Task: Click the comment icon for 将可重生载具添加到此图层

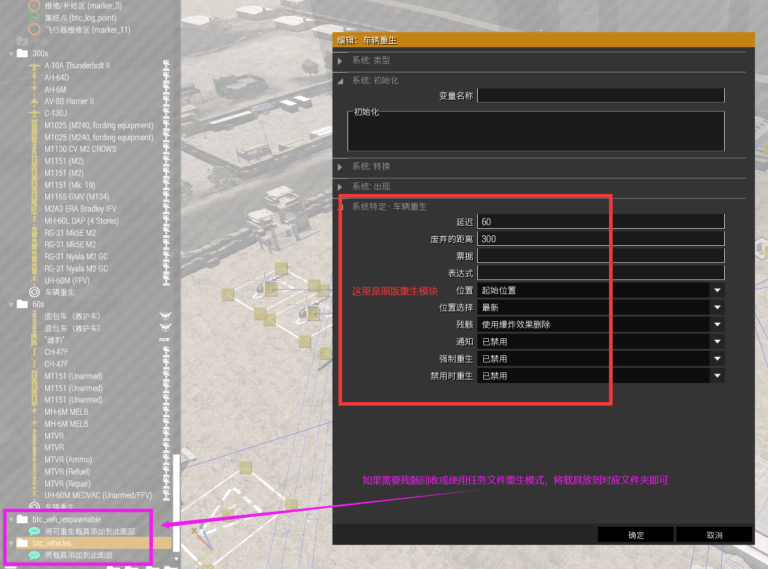Action: [34, 531]
